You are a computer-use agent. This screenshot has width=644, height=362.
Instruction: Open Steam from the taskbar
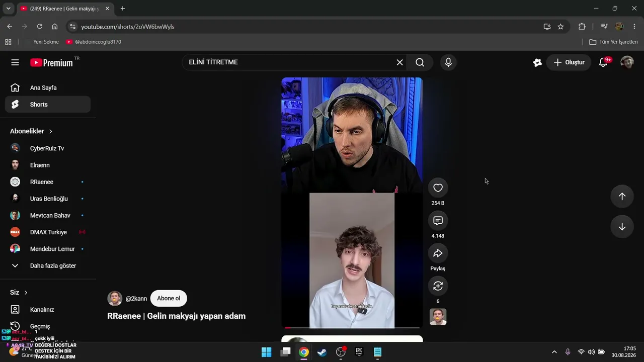tap(322, 352)
